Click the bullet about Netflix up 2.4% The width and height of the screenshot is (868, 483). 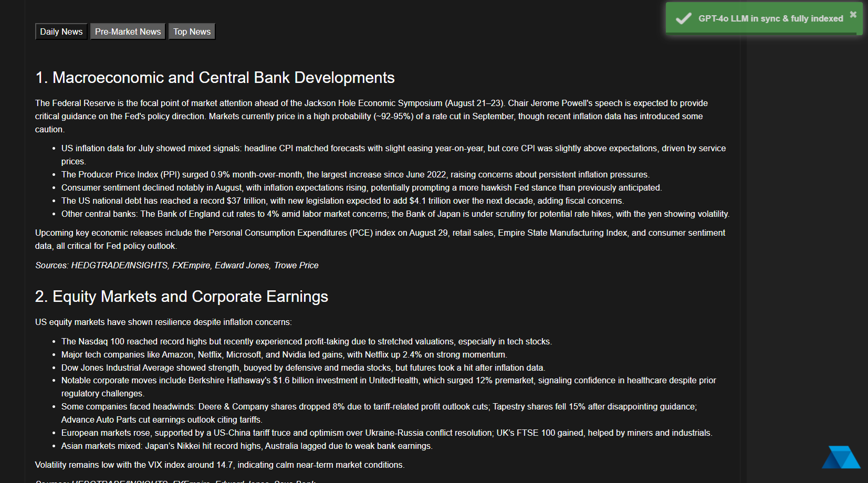pos(284,354)
